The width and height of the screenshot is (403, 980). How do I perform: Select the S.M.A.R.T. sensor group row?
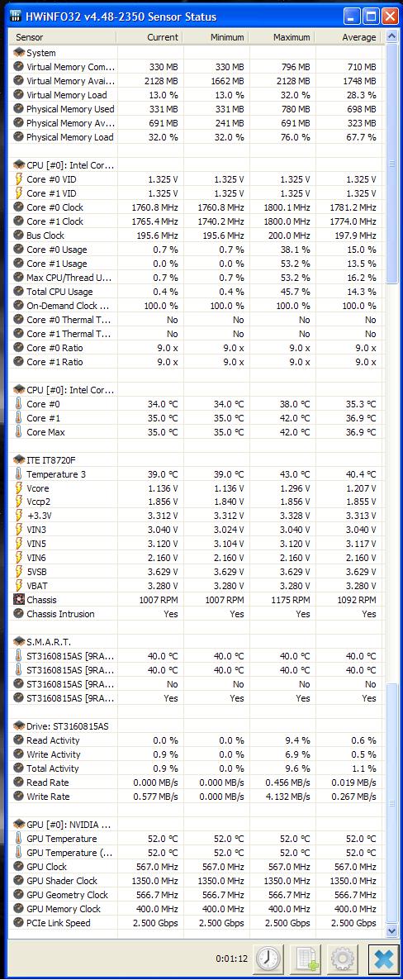(x=196, y=642)
